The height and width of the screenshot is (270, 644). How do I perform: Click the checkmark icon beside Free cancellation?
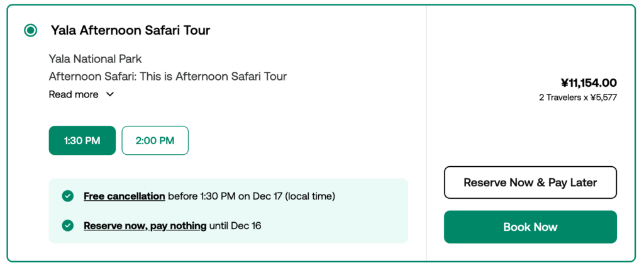click(68, 196)
